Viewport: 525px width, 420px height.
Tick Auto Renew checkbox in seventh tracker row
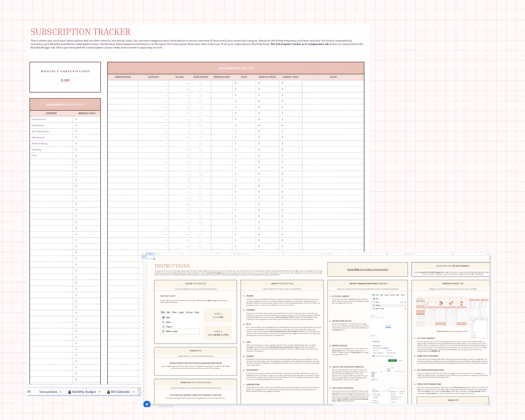pyautogui.click(x=201, y=120)
